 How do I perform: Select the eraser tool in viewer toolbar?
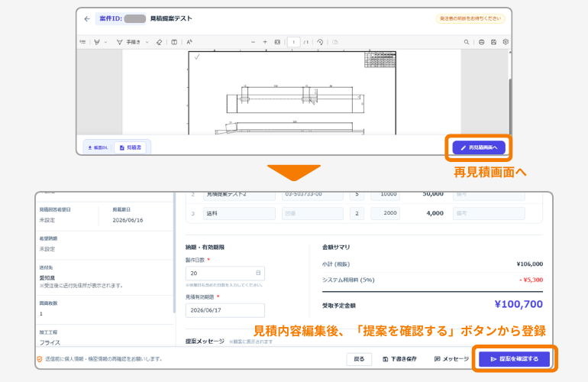160,42
